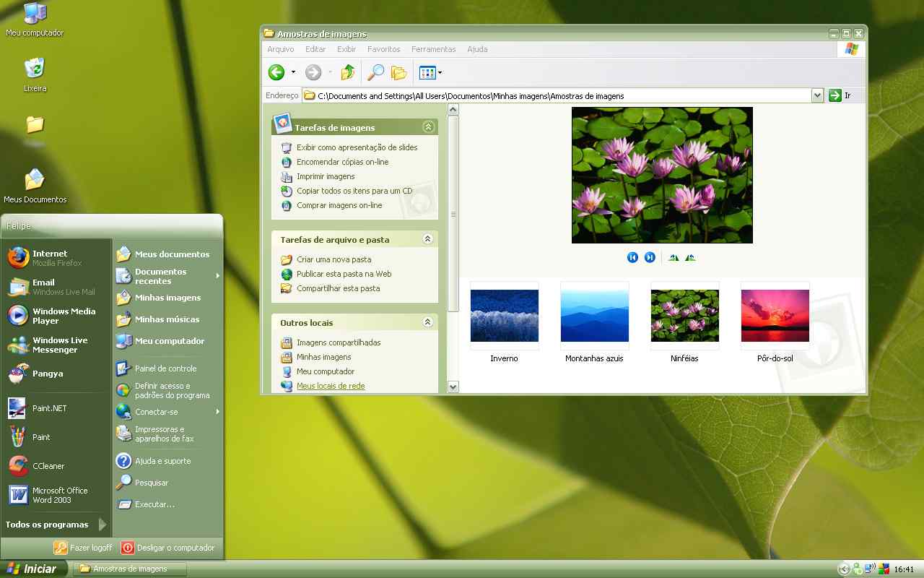Viewport: 924px width, 578px height.
Task: Click Criar uma nova pasta
Action: (x=334, y=259)
